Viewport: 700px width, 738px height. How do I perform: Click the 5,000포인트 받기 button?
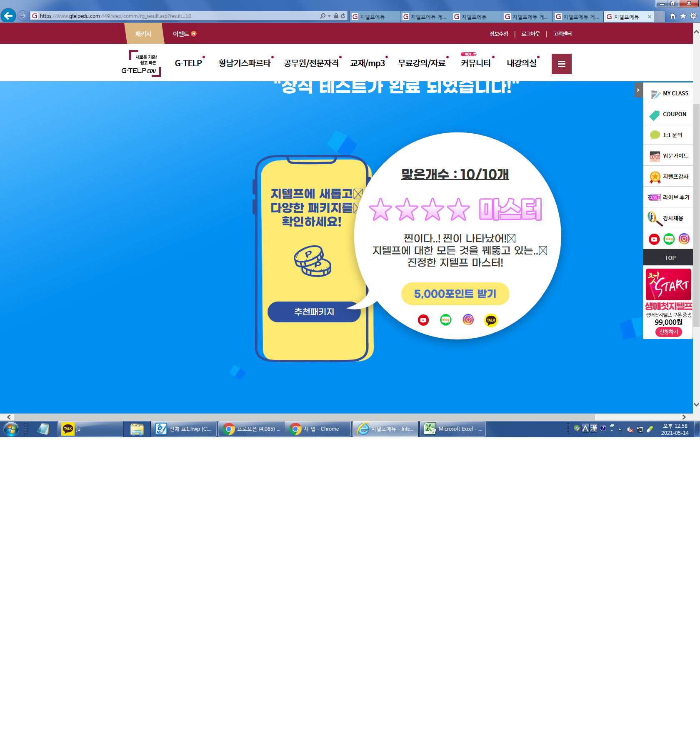click(455, 294)
